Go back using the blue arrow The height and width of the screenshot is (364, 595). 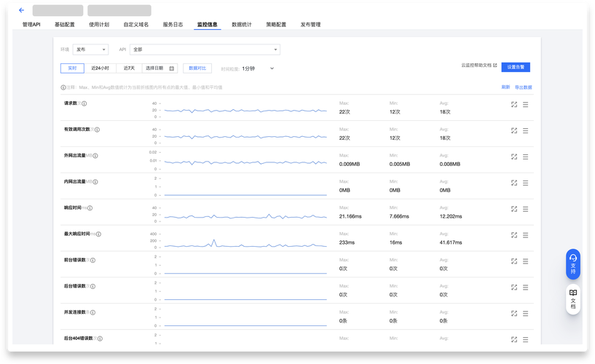(x=22, y=10)
